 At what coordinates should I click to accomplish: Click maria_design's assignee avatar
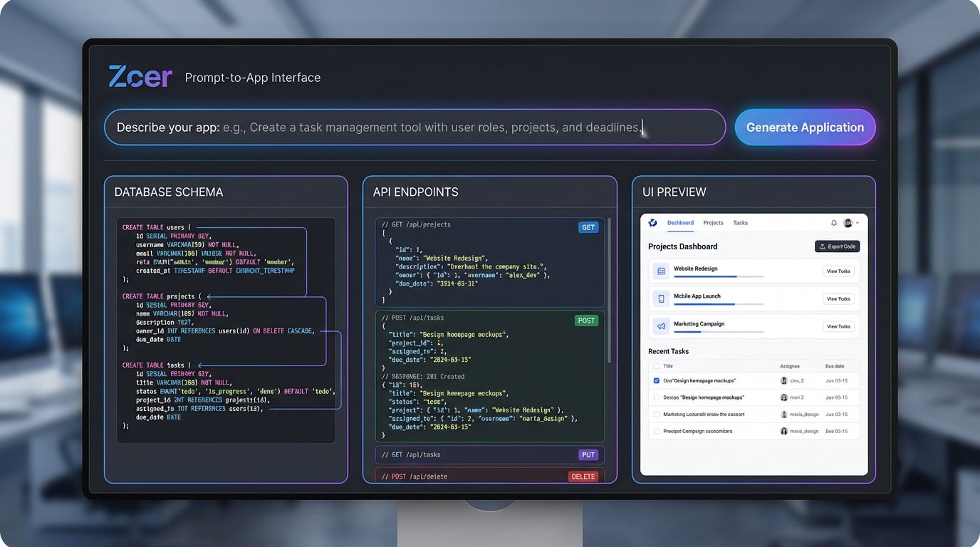(x=783, y=415)
